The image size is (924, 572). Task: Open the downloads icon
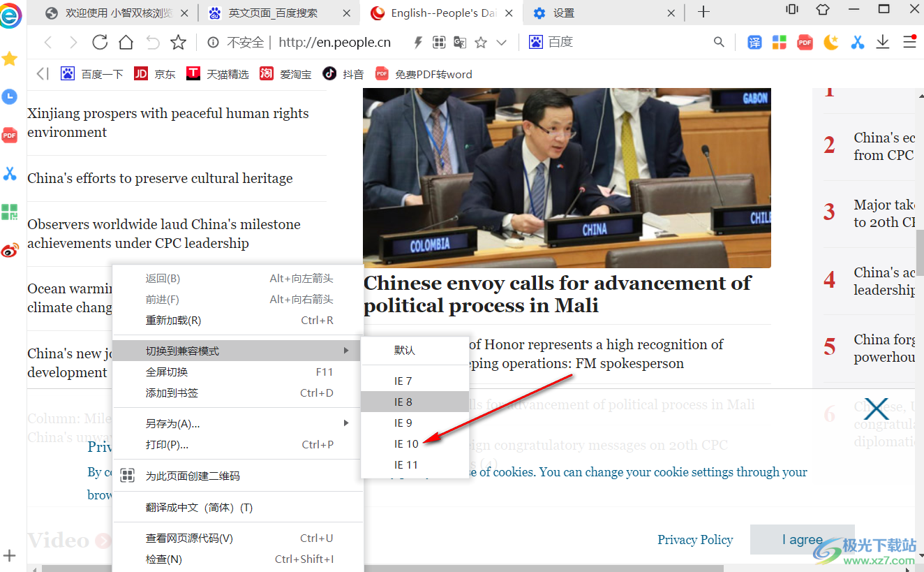pyautogui.click(x=883, y=43)
